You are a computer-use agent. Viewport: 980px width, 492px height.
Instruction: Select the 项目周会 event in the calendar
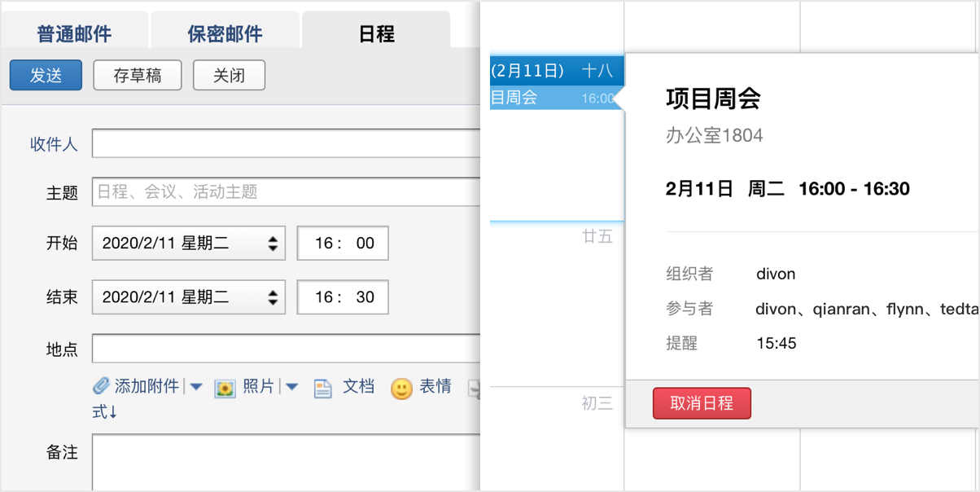pyautogui.click(x=527, y=98)
